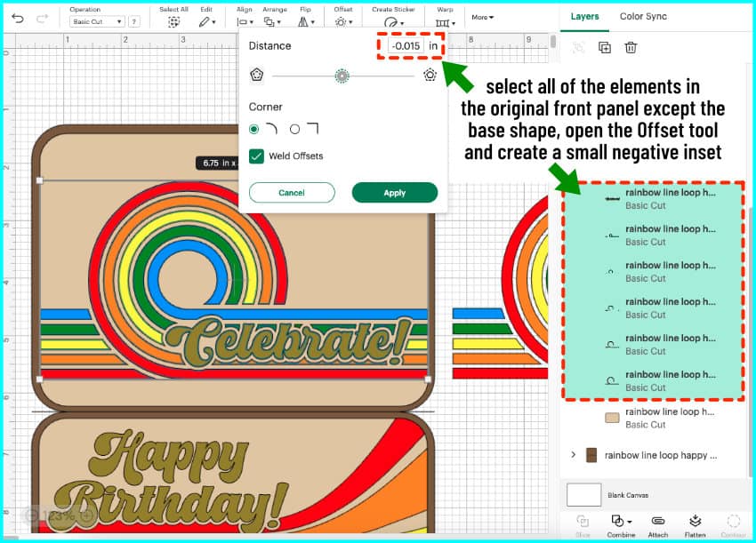Click the question mark help icon beside Operation

(x=134, y=21)
